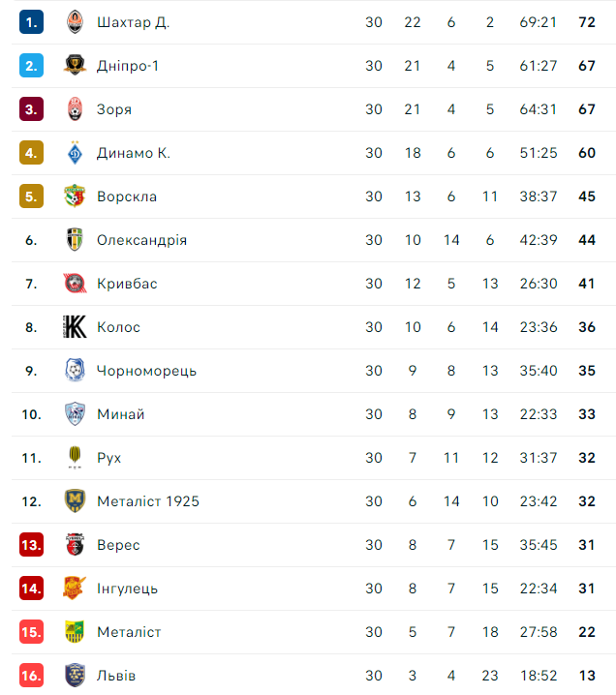Image resolution: width=616 pixels, height=695 pixels.
Task: Click the light blue rank badge 2.
Action: [32, 66]
